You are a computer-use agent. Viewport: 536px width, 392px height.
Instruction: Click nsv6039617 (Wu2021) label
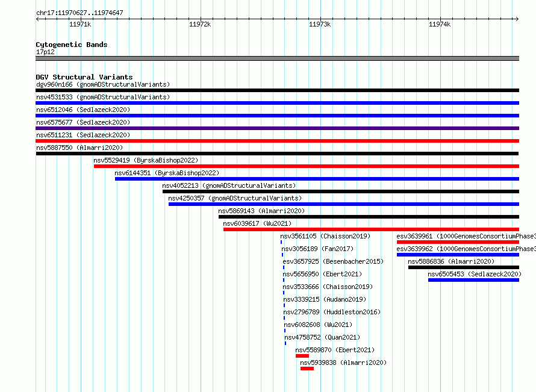pos(257,223)
